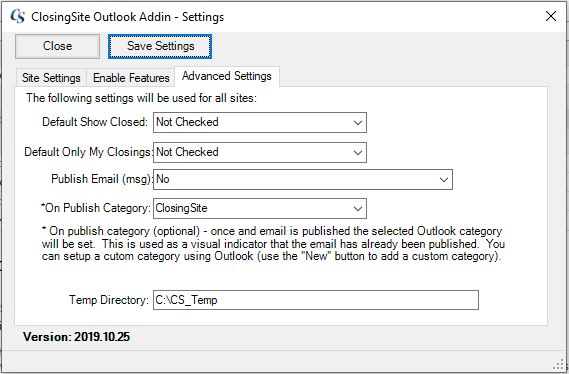Click the Close button
Image resolution: width=569 pixels, height=374 pixels.
(57, 46)
